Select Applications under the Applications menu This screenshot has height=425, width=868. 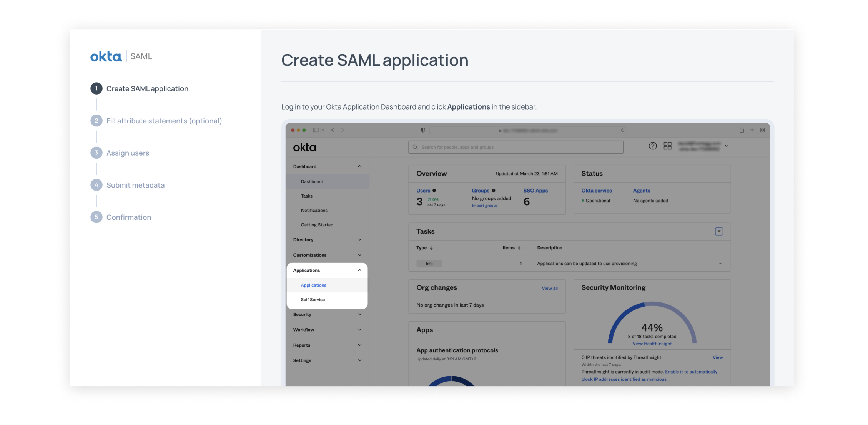tap(313, 285)
